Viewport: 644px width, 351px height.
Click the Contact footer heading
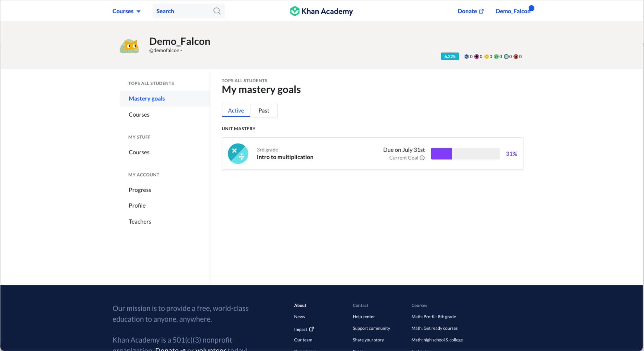[x=360, y=305]
